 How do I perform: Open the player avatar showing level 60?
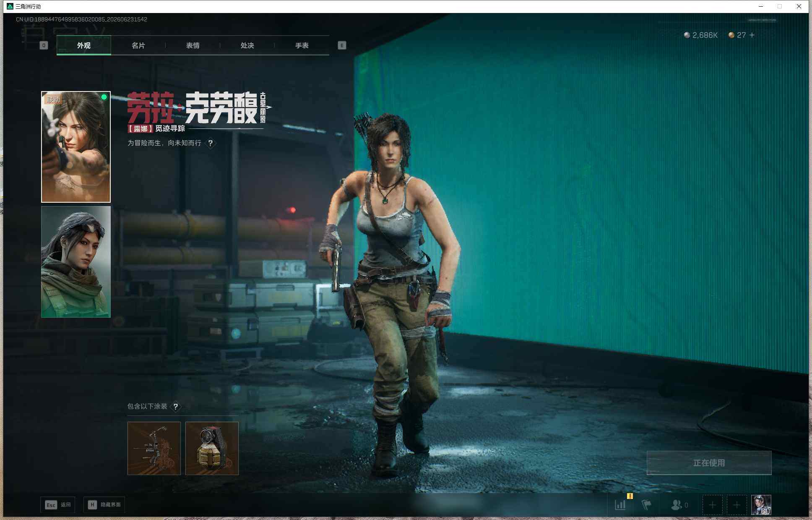pyautogui.click(x=761, y=505)
